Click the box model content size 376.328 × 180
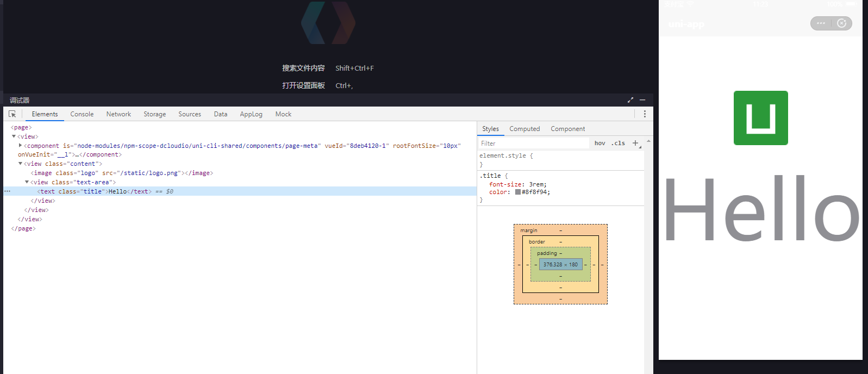This screenshot has width=868, height=374. tap(560, 264)
